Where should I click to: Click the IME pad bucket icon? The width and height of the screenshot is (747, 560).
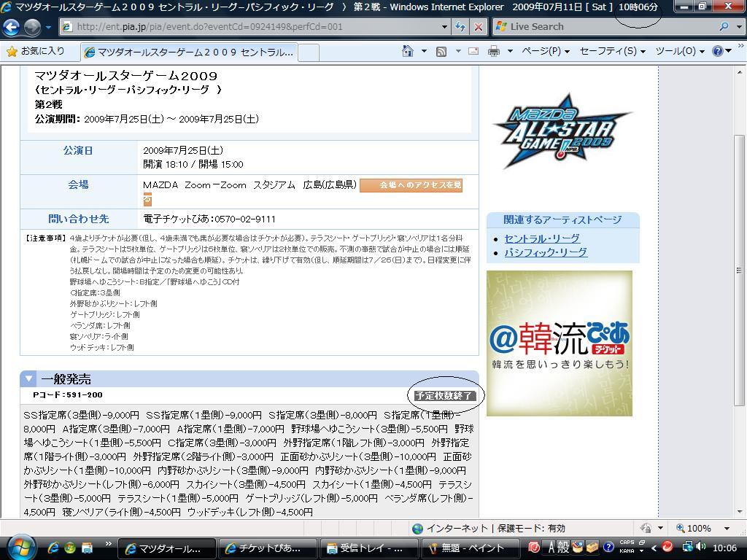(x=578, y=547)
